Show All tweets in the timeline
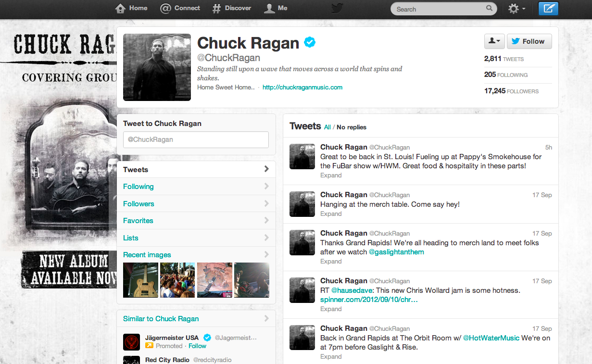 coord(327,127)
